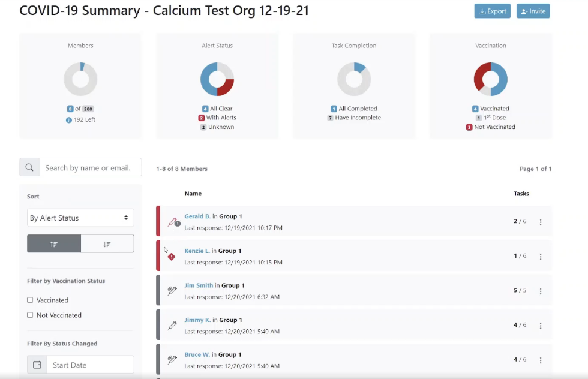This screenshot has width=588, height=379.
Task: Check the Not Vaccinated filter checkbox
Action: pos(30,315)
